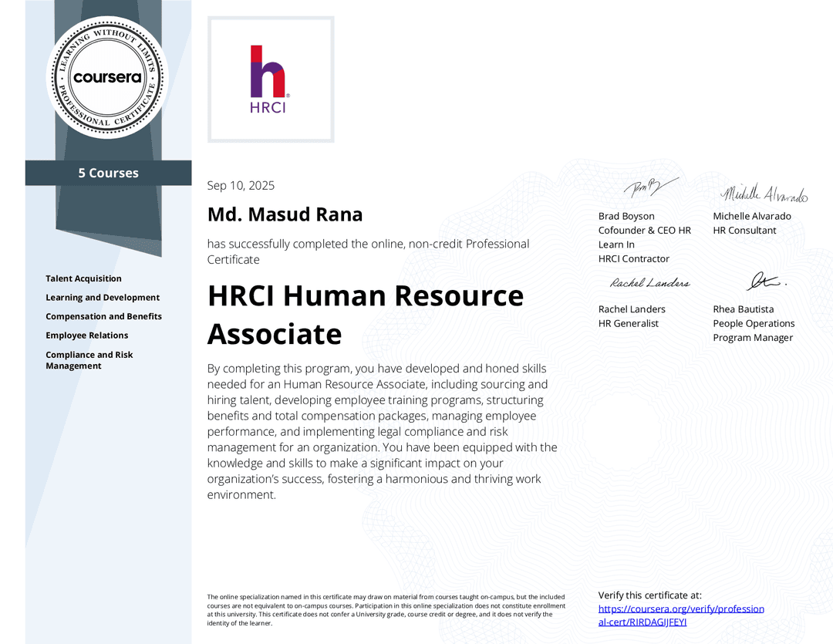Click the '5 Courses' banner
Screen dimensions: 833x644
point(108,173)
